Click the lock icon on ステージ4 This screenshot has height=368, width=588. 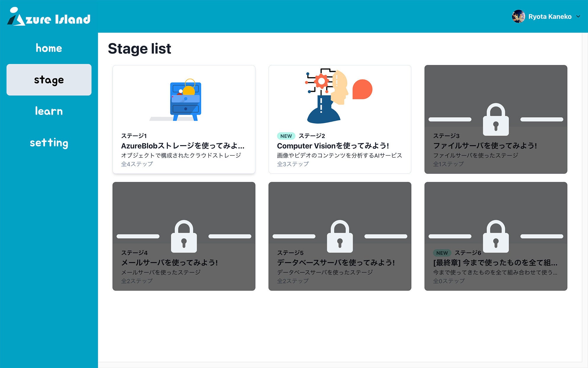pos(184,236)
